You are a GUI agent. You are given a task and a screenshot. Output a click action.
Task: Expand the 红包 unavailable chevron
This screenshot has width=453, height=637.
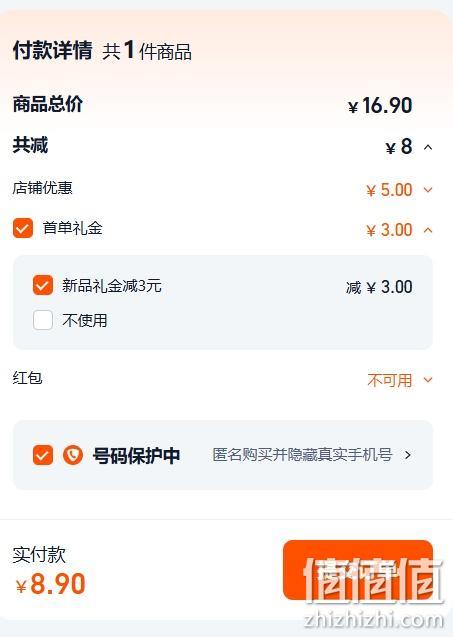coord(428,380)
